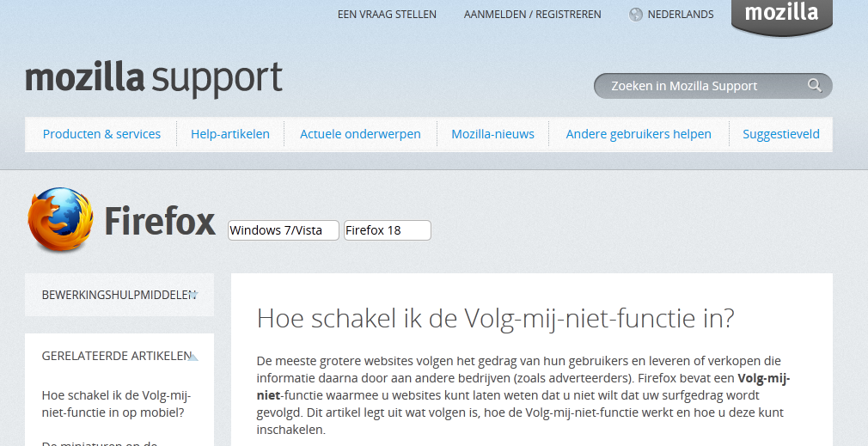Click the mozilla support logo
The height and width of the screenshot is (446, 868).
click(154, 79)
